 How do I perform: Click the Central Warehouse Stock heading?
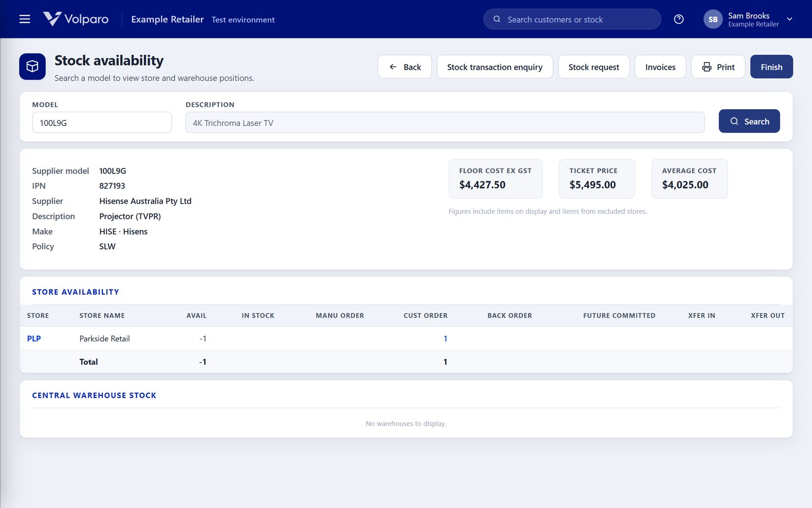[x=94, y=395]
